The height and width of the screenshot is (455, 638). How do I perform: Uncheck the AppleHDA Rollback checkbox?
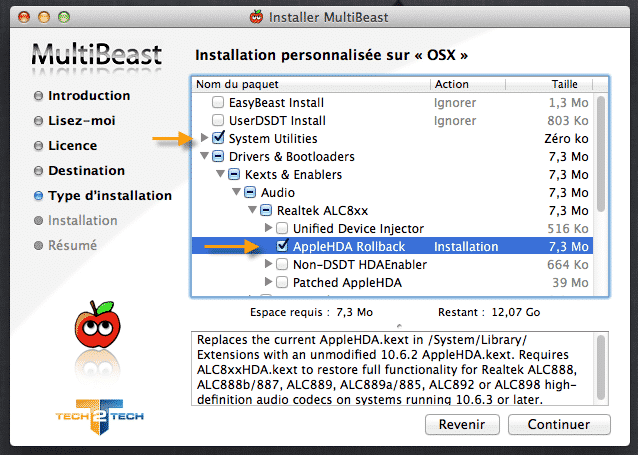pyautogui.click(x=283, y=246)
